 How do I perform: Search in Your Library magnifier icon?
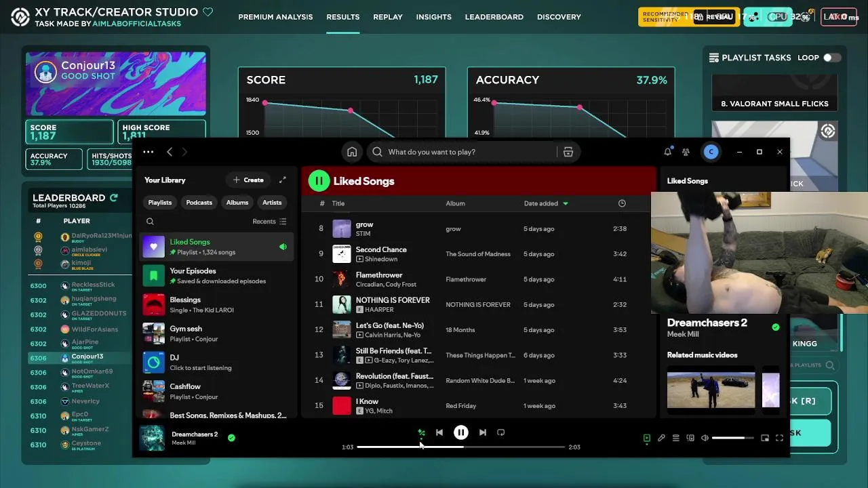point(150,221)
